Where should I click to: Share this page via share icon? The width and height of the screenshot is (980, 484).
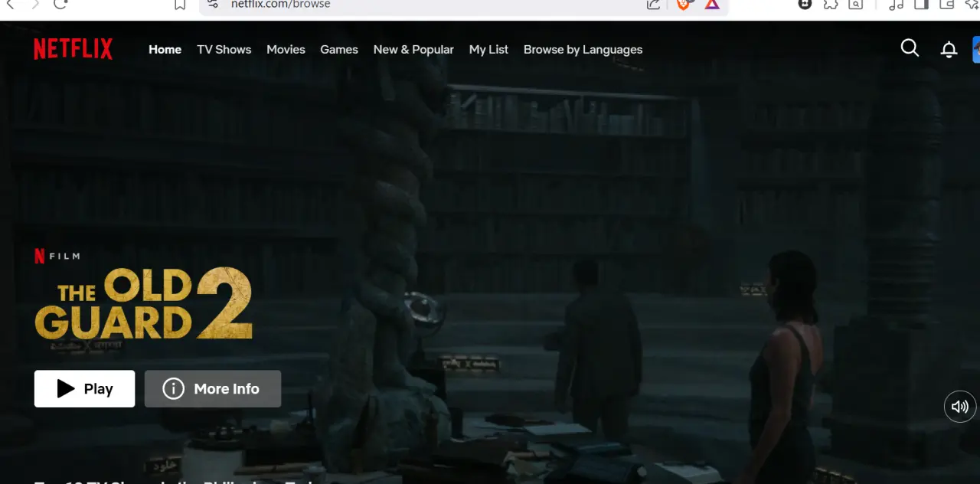(x=653, y=4)
